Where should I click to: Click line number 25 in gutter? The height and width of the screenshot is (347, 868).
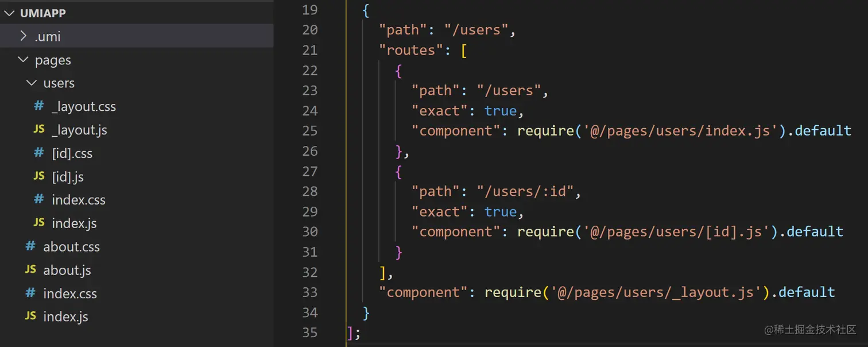click(310, 131)
